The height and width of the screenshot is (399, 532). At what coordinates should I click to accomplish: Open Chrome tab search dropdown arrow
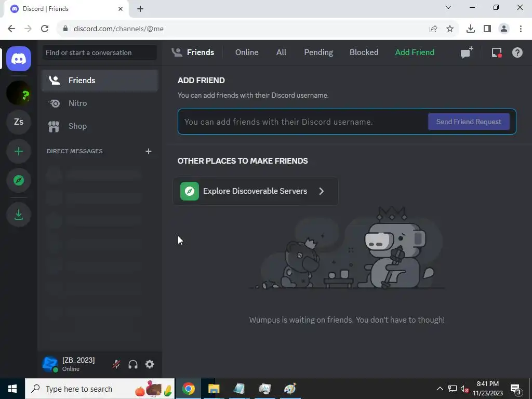pyautogui.click(x=448, y=7)
